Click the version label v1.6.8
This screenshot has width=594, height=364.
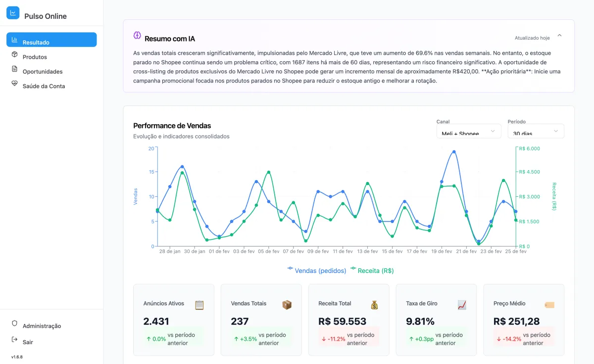click(x=17, y=357)
